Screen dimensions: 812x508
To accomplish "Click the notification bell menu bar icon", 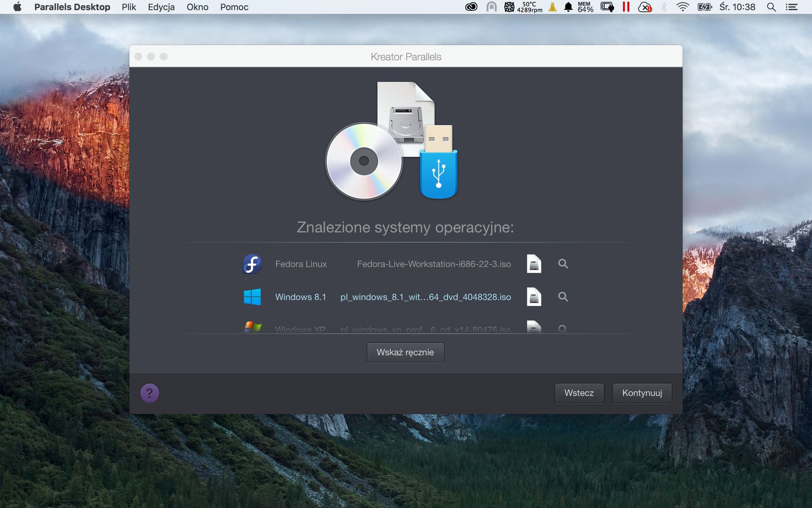I will coord(568,7).
